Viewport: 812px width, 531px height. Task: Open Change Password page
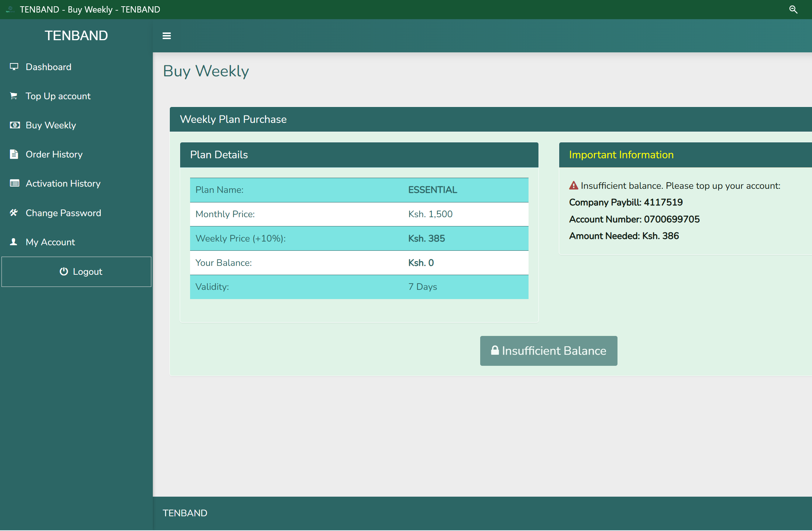[x=63, y=213]
